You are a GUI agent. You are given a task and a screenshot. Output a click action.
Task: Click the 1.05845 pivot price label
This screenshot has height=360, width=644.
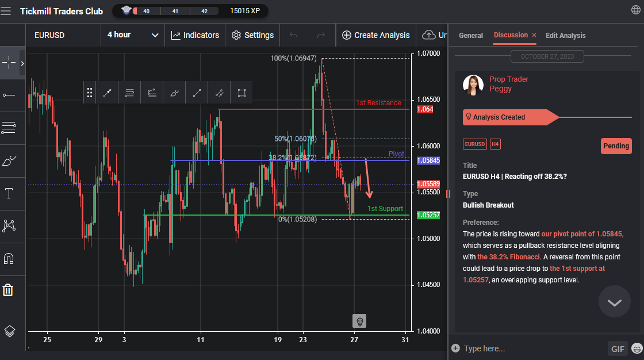[428, 160]
